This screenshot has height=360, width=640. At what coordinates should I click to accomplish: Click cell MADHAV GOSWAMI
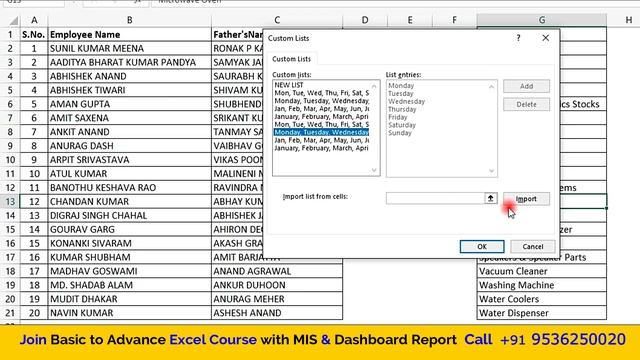click(129, 271)
